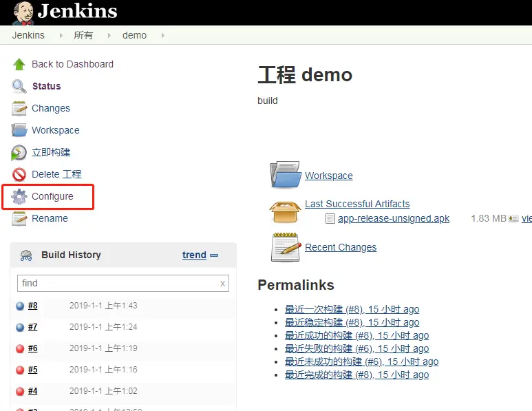The height and width of the screenshot is (411, 532).
Task: Open 最近稳定构建 (#8) permalink
Action: click(x=352, y=322)
